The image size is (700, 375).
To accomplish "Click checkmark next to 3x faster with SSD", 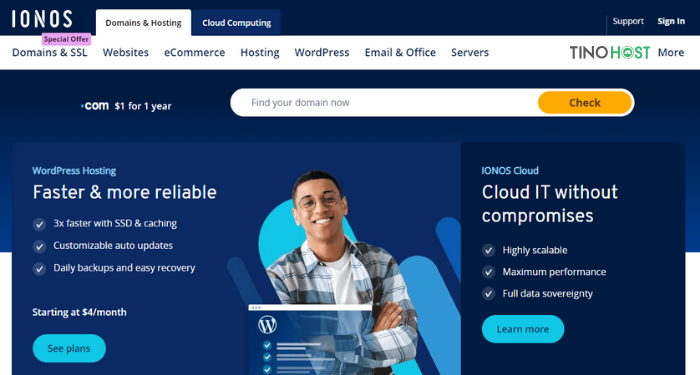I will click(39, 224).
